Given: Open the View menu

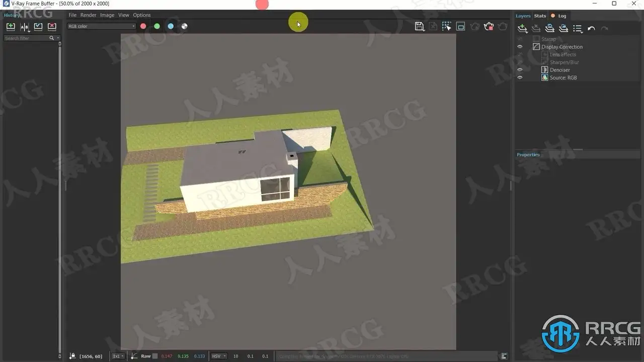Looking at the screenshot, I should tap(123, 15).
